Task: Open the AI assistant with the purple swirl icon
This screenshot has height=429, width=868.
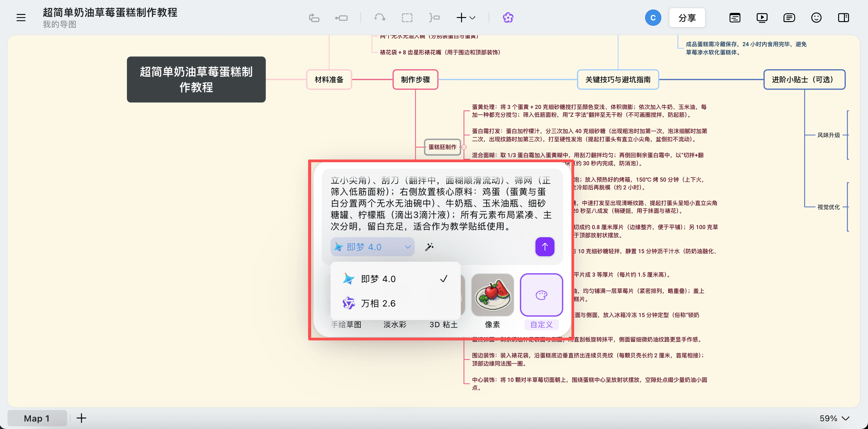Action: pos(508,17)
